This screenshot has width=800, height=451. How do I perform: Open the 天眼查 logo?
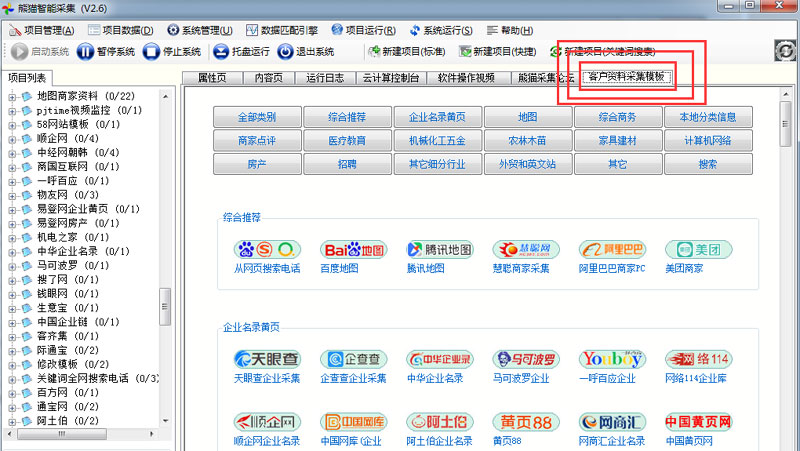tap(267, 359)
